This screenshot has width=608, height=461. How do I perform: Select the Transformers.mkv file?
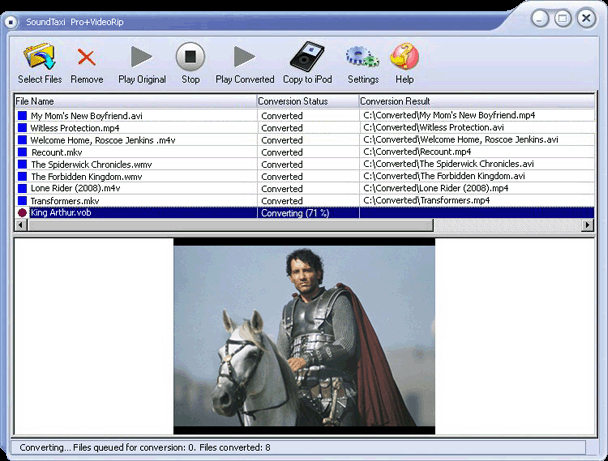[65, 201]
